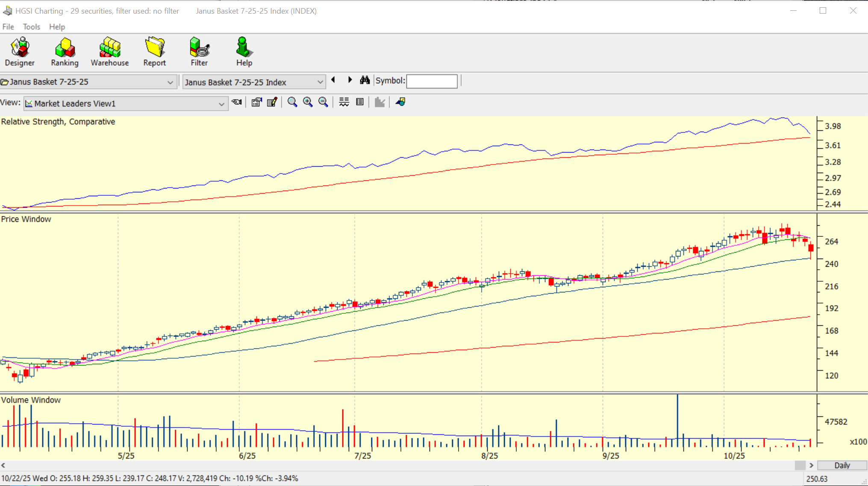
Task: Click the binoculars search icon
Action: [x=365, y=80]
